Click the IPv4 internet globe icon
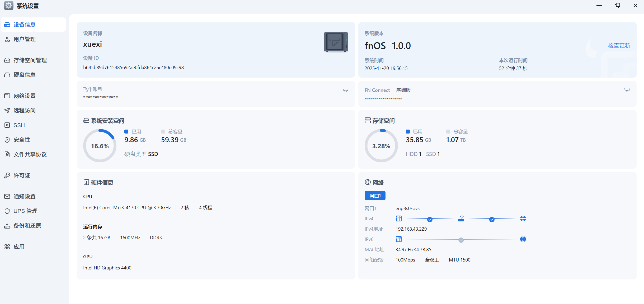 pyautogui.click(x=523, y=219)
